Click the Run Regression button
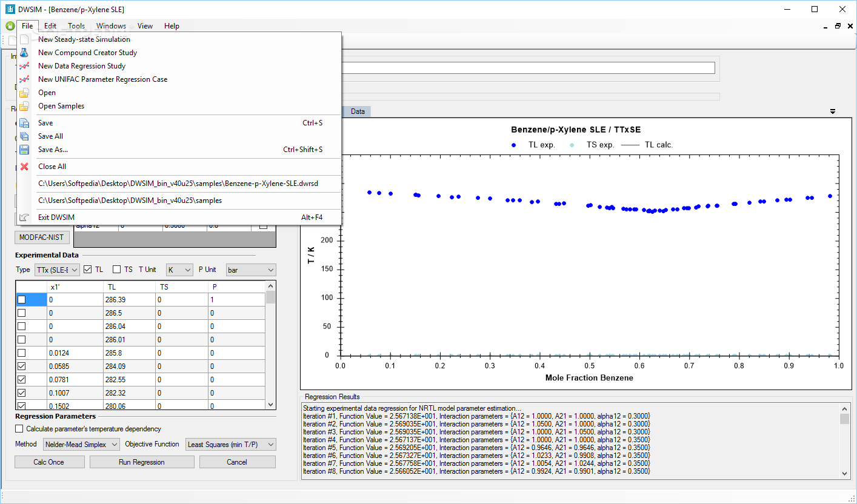857x504 pixels. (x=142, y=462)
